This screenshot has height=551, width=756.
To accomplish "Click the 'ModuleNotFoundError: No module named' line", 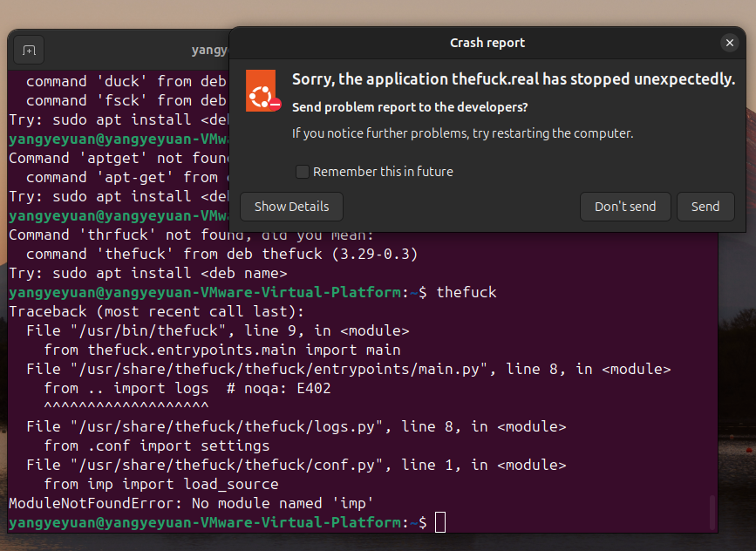I will [x=191, y=503].
